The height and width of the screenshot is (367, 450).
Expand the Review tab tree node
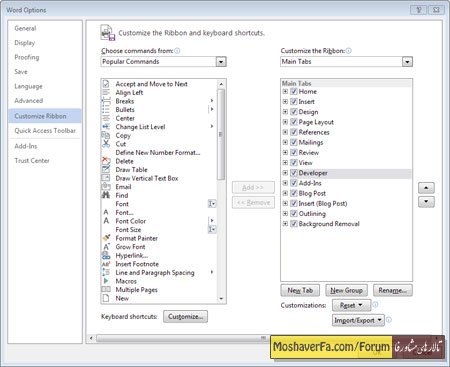click(285, 152)
